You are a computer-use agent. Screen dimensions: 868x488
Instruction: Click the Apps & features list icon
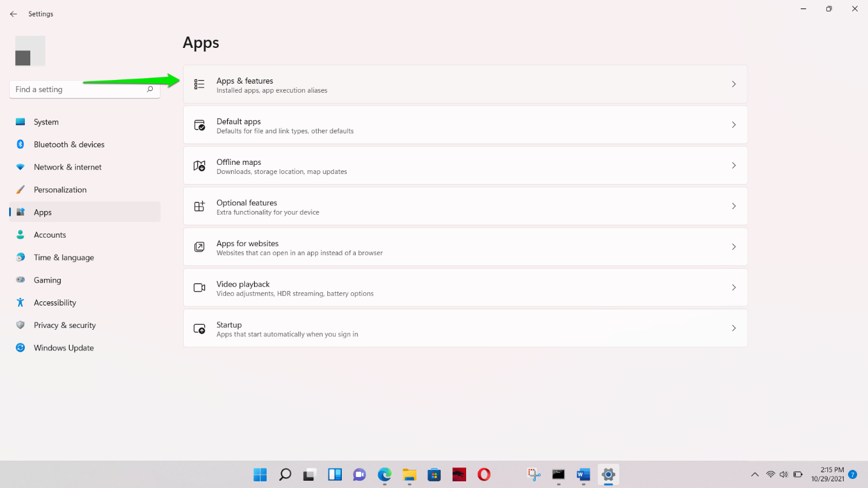point(199,84)
